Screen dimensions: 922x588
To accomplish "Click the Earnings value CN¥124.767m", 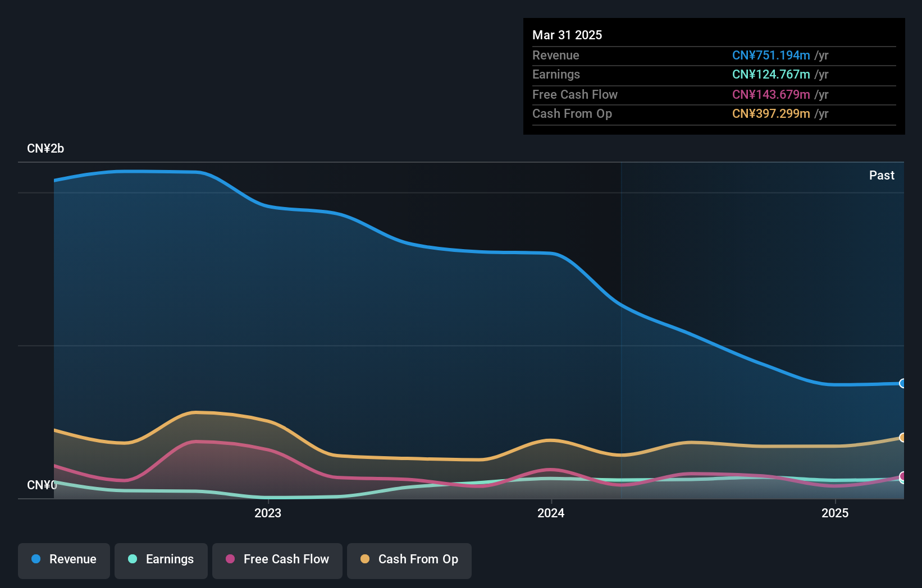I will (x=771, y=74).
